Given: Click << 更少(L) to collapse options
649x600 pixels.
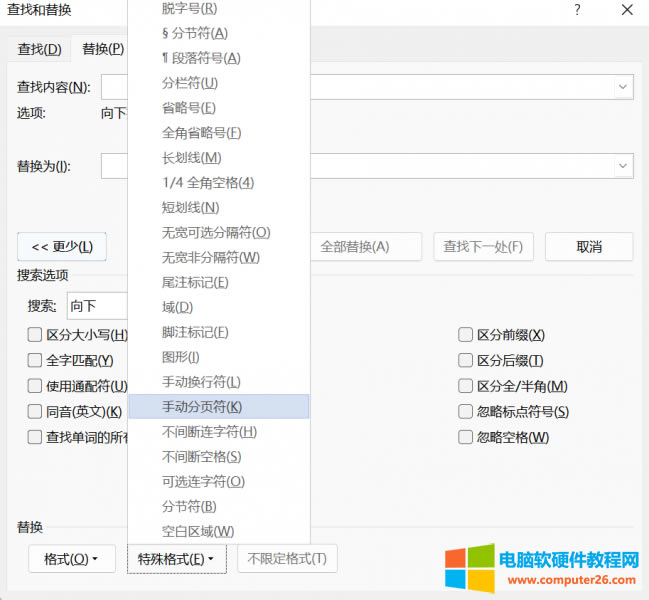Looking at the screenshot, I should (x=62, y=247).
